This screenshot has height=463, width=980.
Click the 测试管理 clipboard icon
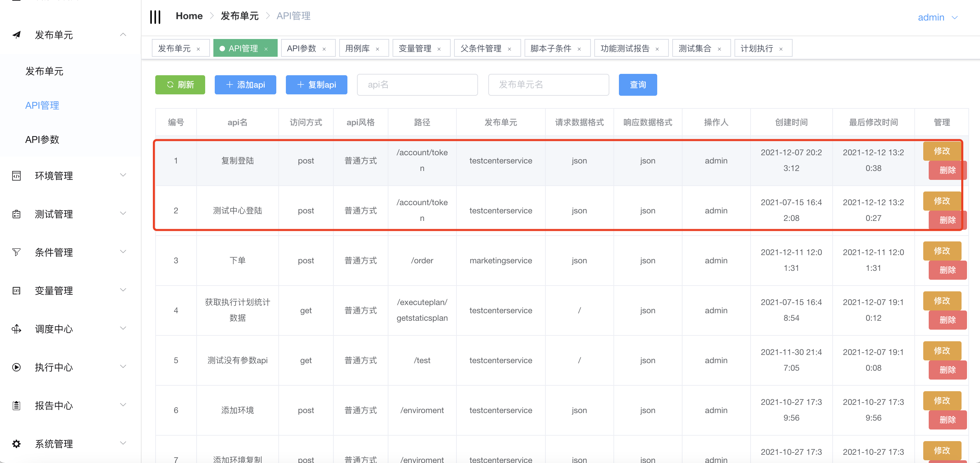[x=16, y=214]
